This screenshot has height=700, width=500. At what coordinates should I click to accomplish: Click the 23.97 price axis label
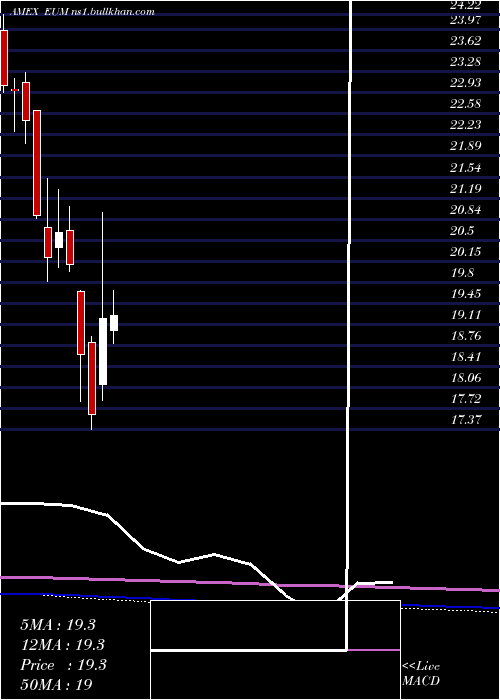(465, 20)
